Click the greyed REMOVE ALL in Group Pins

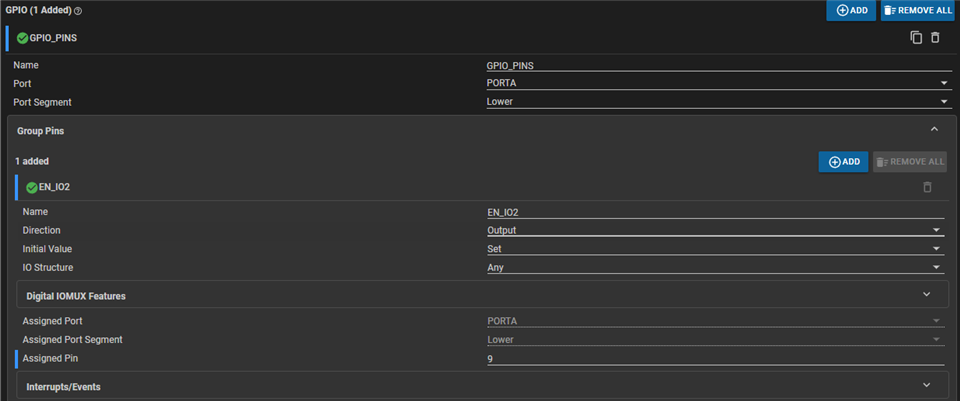(x=910, y=162)
